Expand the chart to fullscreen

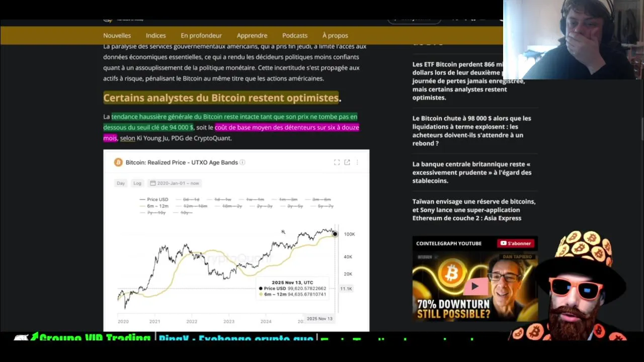coord(337,162)
